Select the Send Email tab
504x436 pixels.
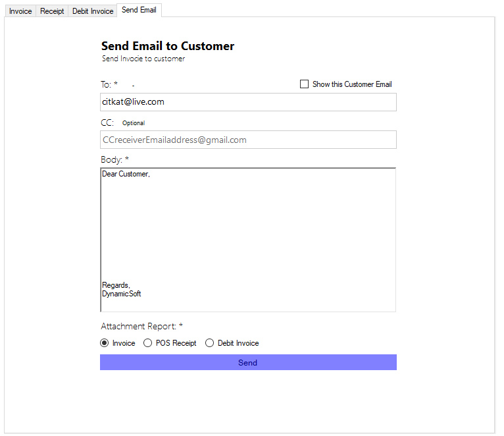(x=139, y=10)
